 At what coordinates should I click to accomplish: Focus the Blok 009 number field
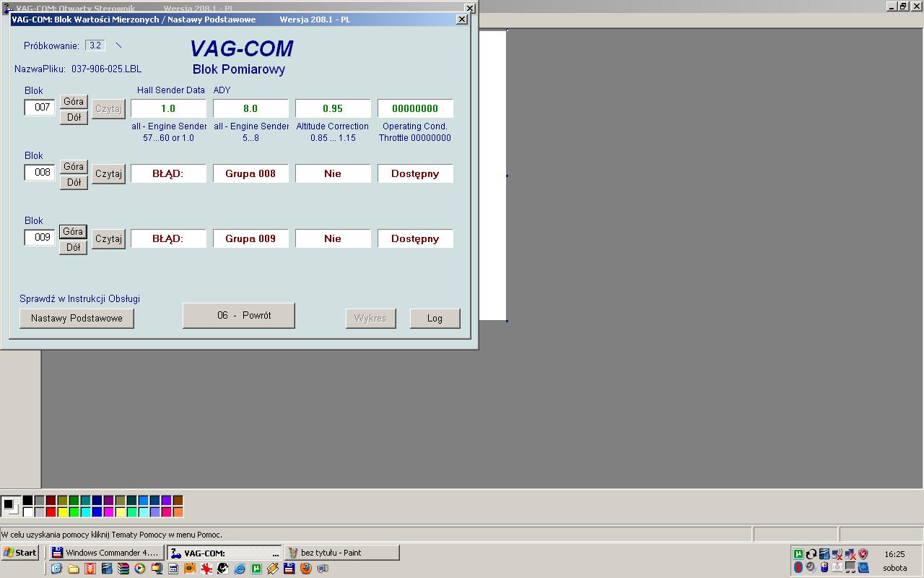click(x=40, y=238)
